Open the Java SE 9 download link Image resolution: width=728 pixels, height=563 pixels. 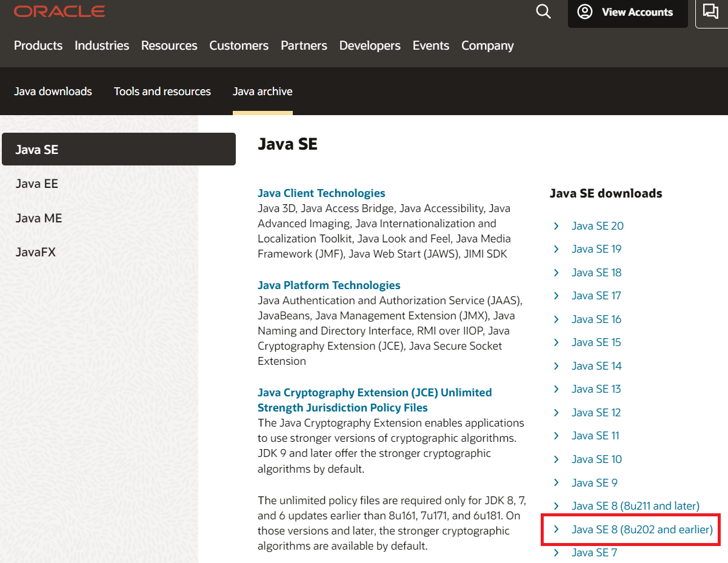click(x=595, y=483)
